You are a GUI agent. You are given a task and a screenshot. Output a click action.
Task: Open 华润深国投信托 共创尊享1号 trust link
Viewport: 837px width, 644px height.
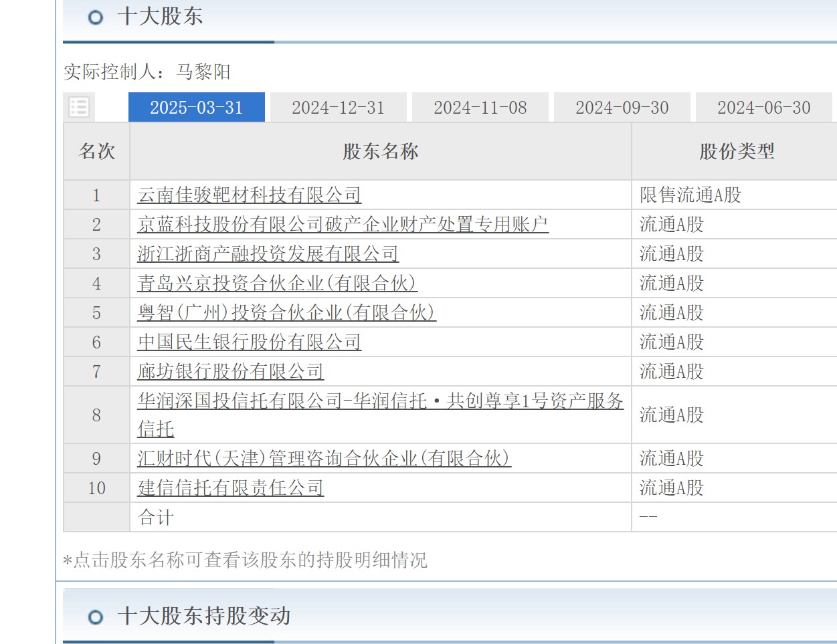[380, 415]
